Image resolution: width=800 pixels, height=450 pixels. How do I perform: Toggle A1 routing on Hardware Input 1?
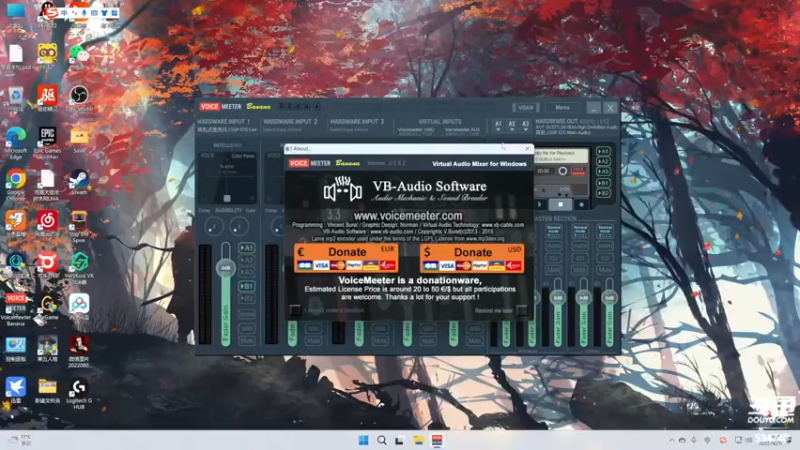[247, 248]
